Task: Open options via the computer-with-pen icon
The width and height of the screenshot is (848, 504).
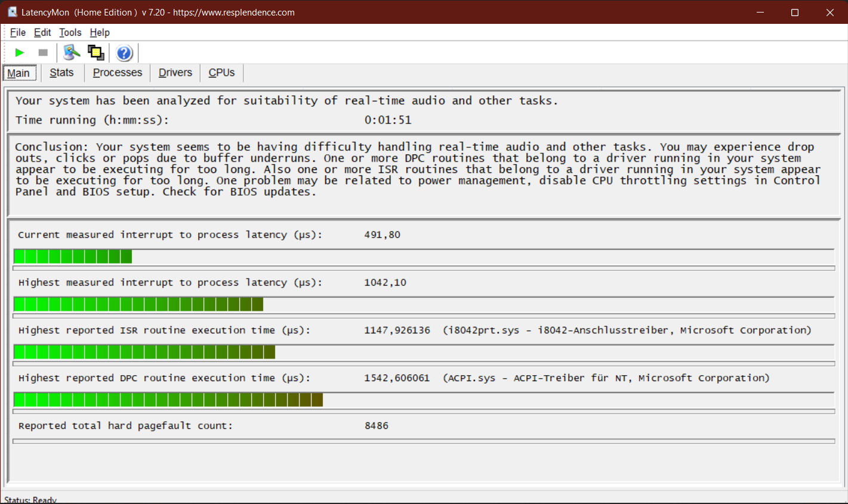Action: click(72, 53)
